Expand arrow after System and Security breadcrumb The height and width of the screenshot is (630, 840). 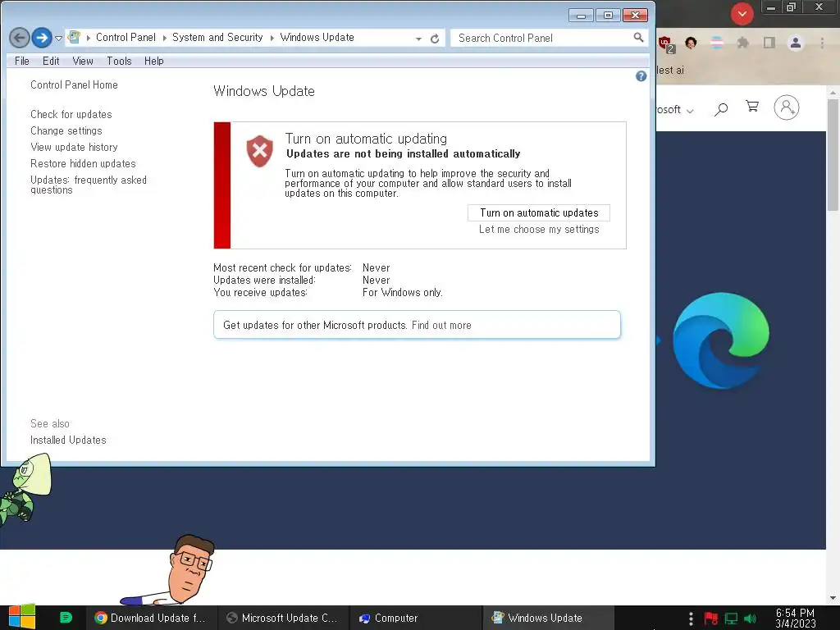point(272,38)
